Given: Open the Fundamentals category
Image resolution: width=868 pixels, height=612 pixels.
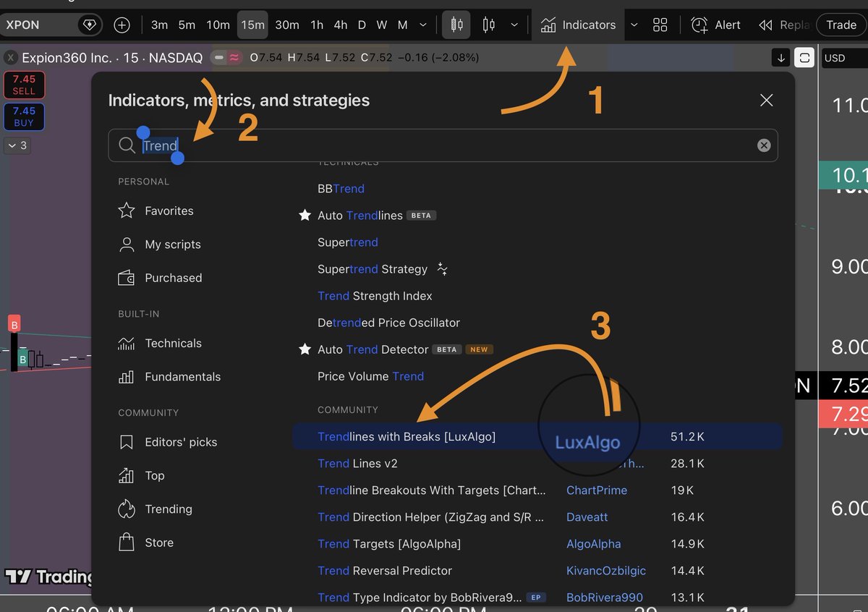Looking at the screenshot, I should 169,376.
